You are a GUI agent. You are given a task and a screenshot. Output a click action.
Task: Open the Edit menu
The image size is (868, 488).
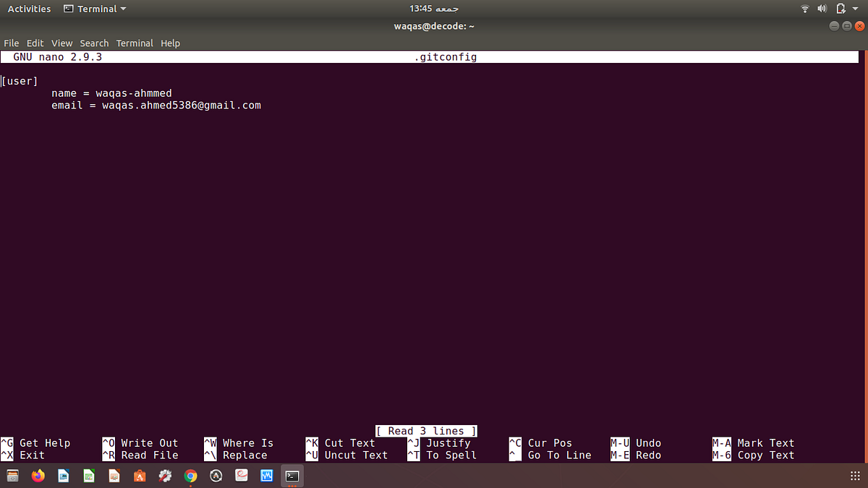click(35, 43)
